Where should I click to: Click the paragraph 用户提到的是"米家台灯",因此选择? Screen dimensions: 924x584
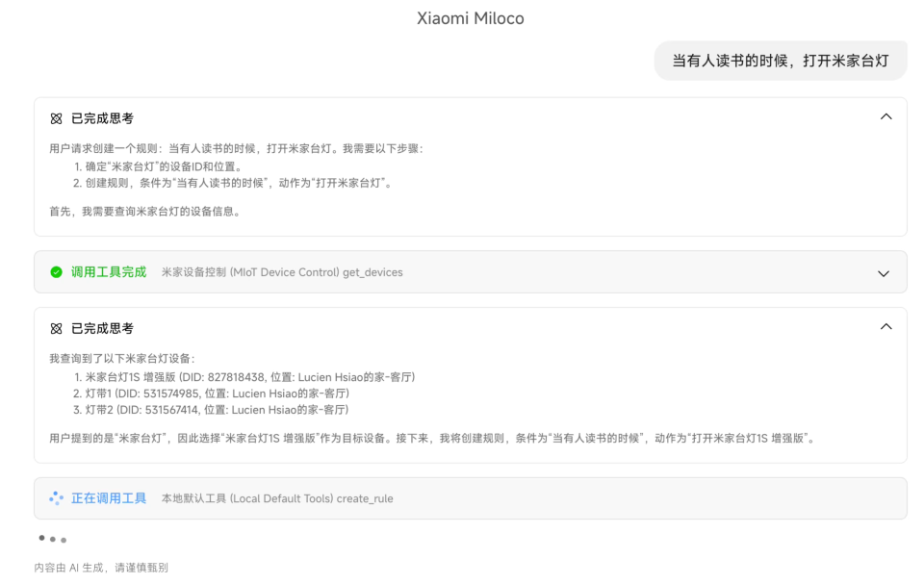pos(434,439)
